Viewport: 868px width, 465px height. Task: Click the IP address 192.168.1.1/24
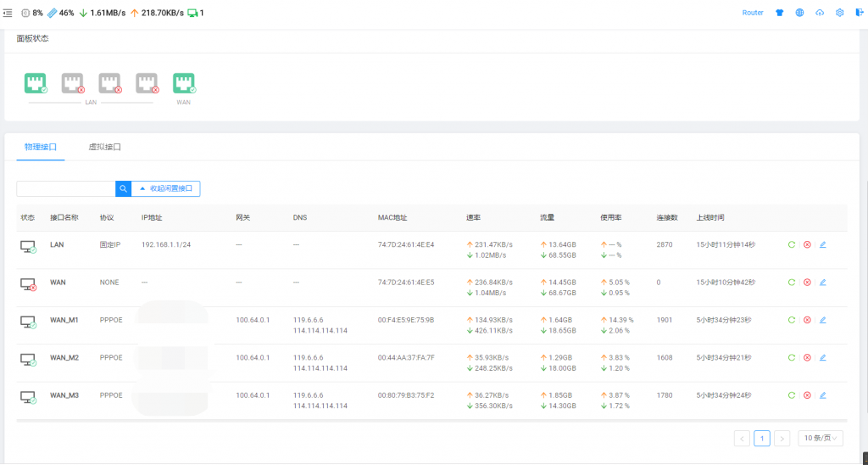pyautogui.click(x=166, y=244)
